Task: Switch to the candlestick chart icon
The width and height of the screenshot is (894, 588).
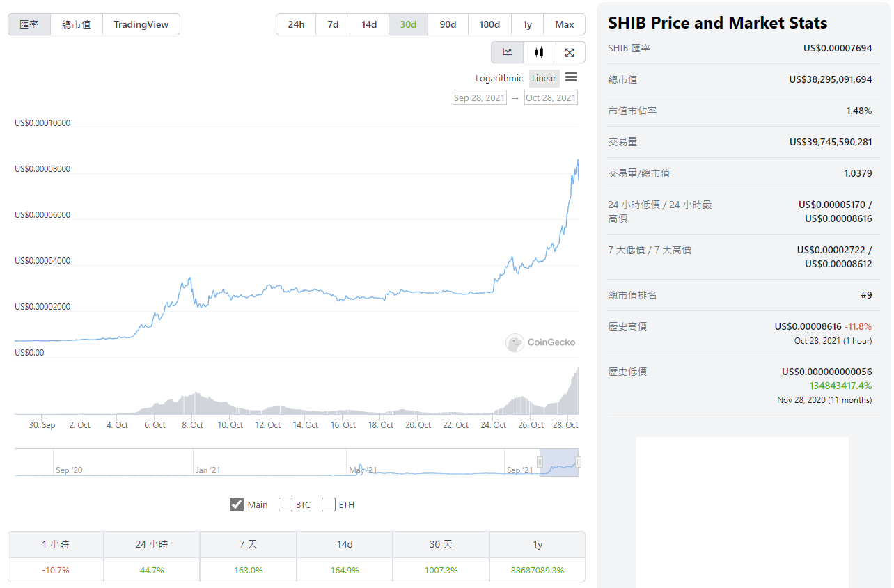Action: 539,52
